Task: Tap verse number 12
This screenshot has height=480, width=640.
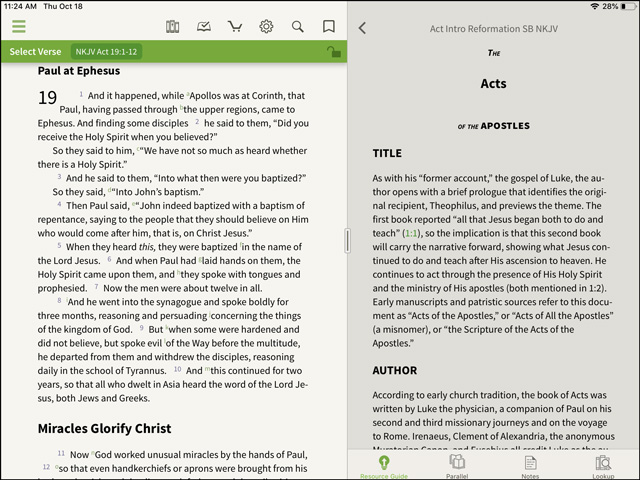Action: click(x=47, y=467)
